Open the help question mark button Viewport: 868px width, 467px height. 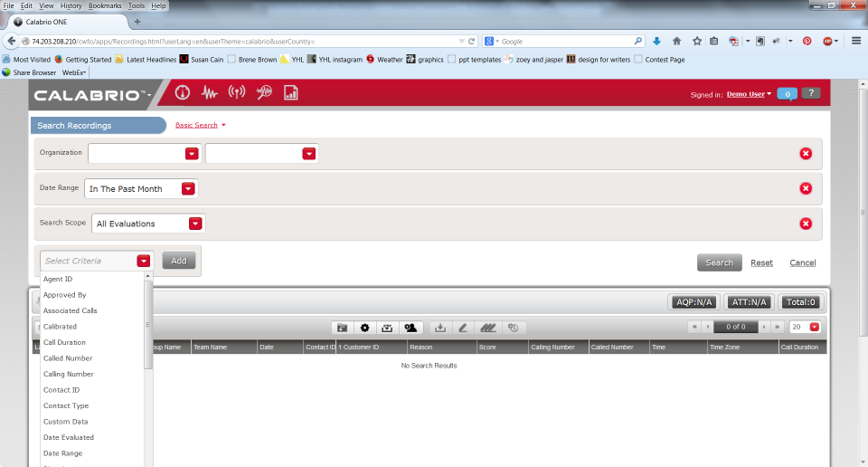coord(811,93)
